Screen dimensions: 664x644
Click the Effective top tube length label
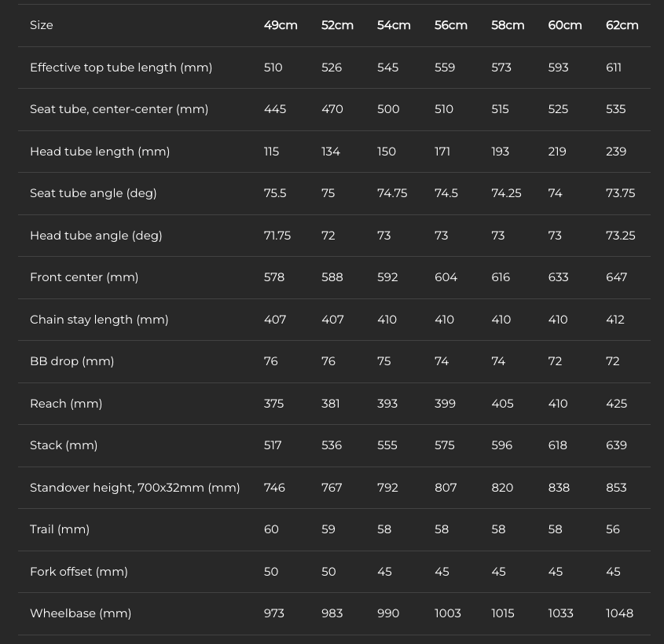tap(121, 68)
